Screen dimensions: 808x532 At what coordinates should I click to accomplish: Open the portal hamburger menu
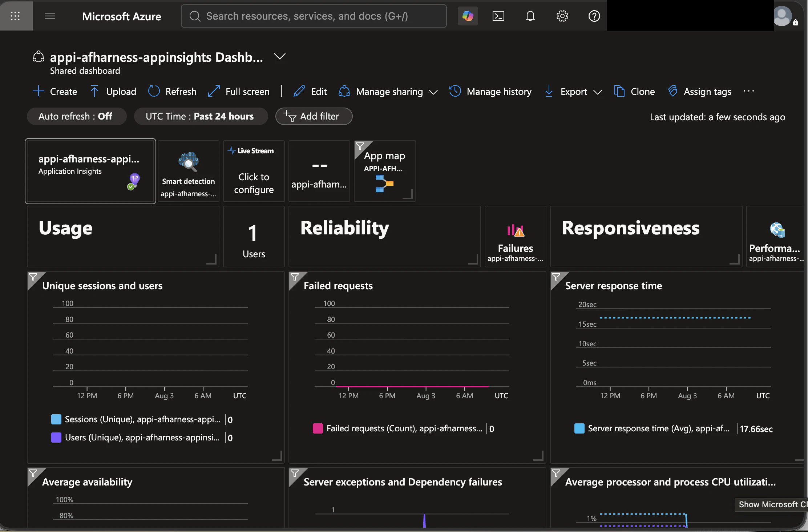click(50, 16)
